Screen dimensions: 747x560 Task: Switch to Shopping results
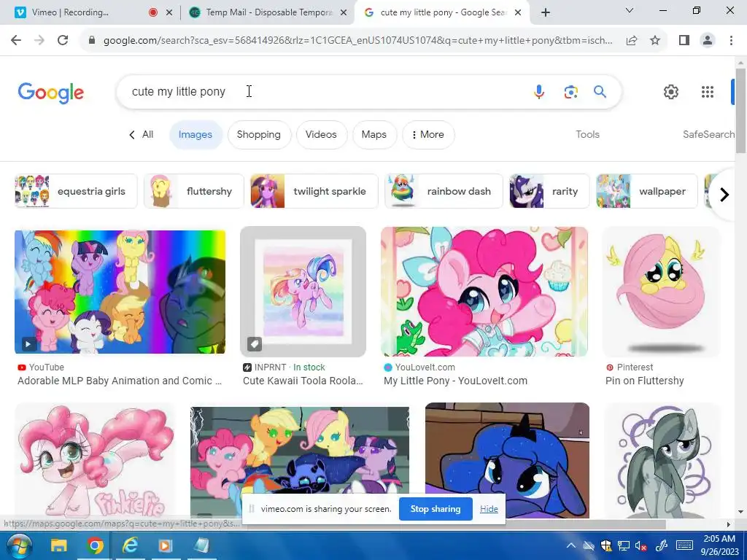[x=259, y=135]
